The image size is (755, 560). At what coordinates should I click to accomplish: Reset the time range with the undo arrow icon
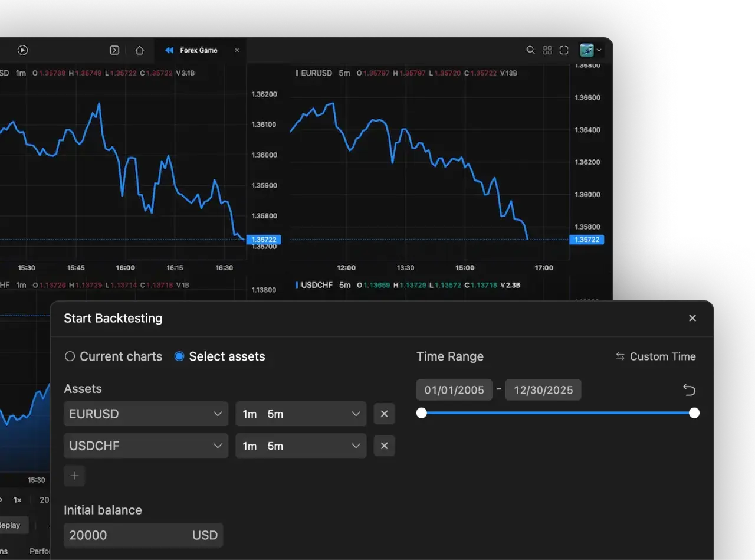pos(688,389)
